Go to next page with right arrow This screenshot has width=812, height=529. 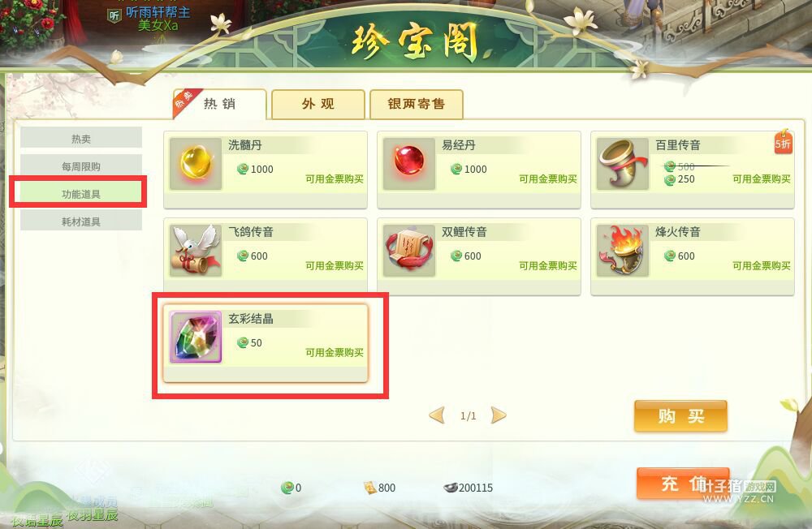499,415
